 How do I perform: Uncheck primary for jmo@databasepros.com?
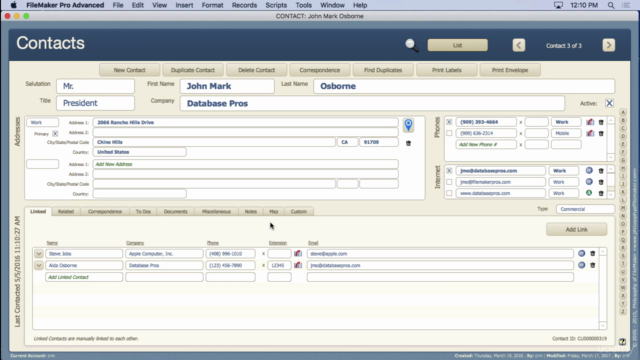click(x=449, y=171)
